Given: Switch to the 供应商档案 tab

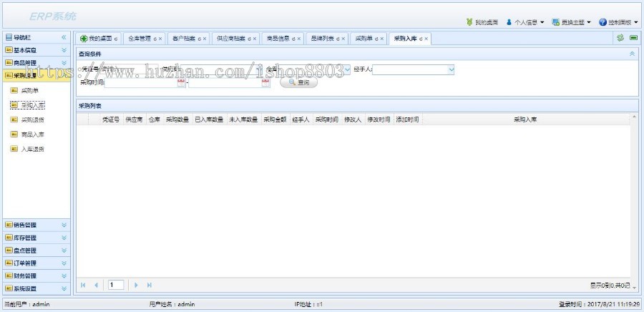Looking at the screenshot, I should click(x=235, y=39).
